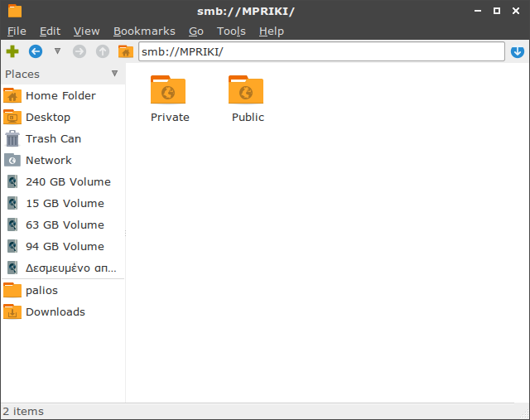Open the File menu
The width and height of the screenshot is (530, 420).
[17, 31]
